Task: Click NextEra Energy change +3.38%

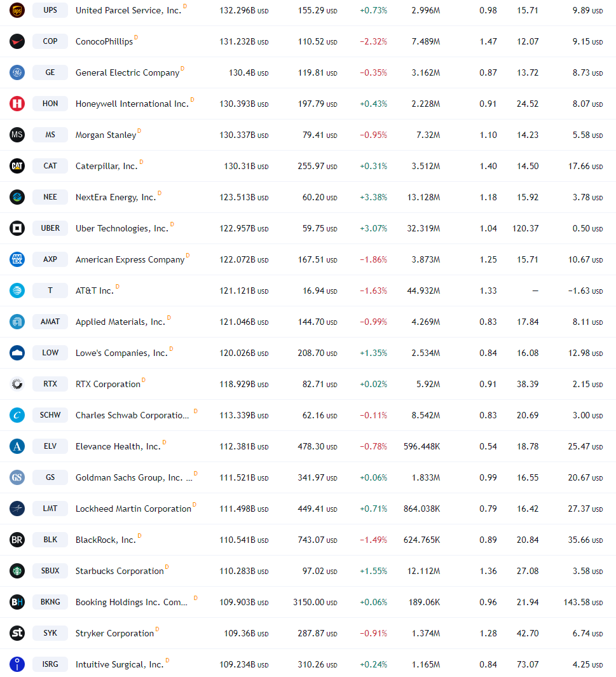Action: pos(373,197)
